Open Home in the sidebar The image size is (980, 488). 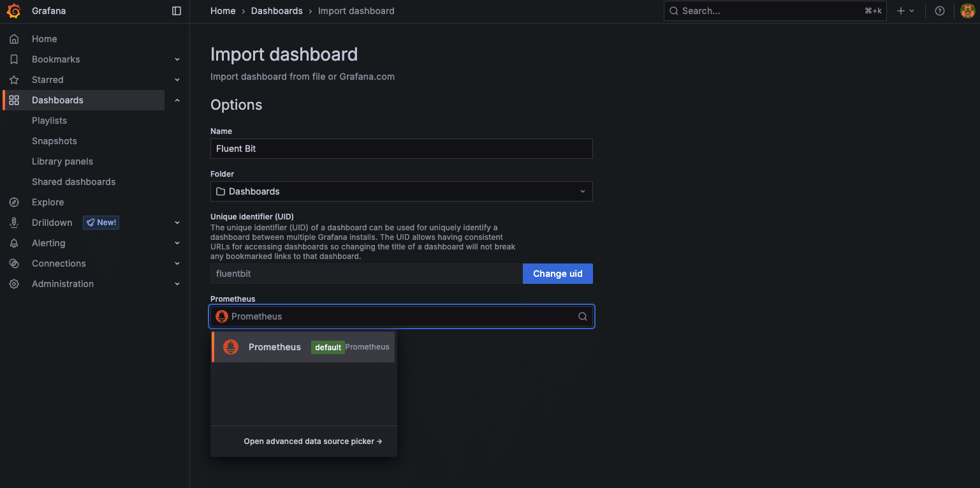[x=45, y=39]
